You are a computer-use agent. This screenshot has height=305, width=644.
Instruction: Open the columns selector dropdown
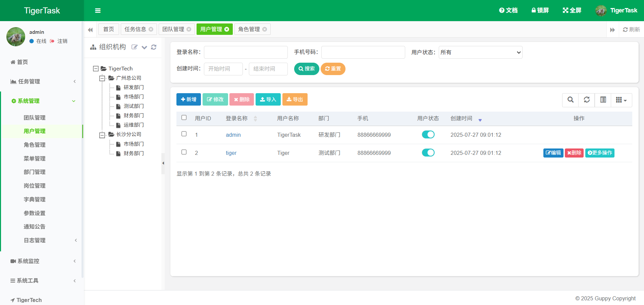[621, 100]
